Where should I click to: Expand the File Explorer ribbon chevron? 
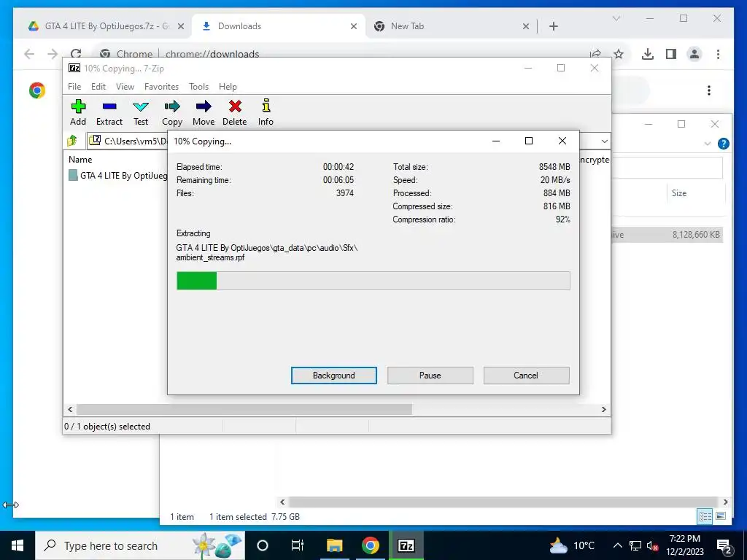point(708,144)
